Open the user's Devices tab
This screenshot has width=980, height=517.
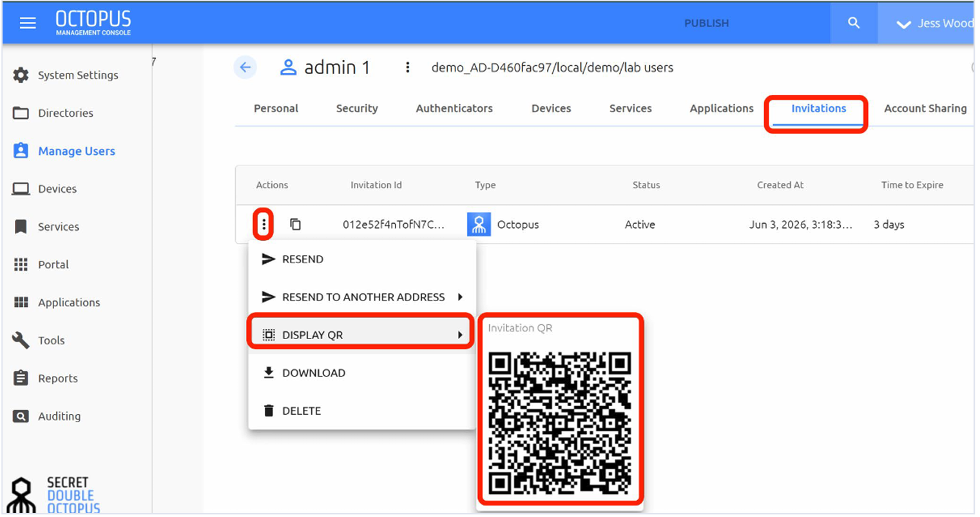coord(551,109)
